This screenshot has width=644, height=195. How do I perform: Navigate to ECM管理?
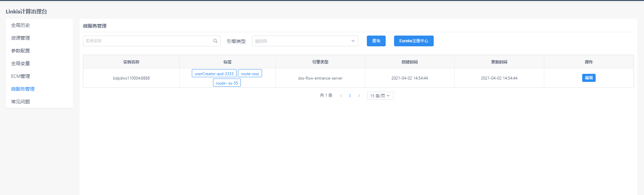[20, 76]
